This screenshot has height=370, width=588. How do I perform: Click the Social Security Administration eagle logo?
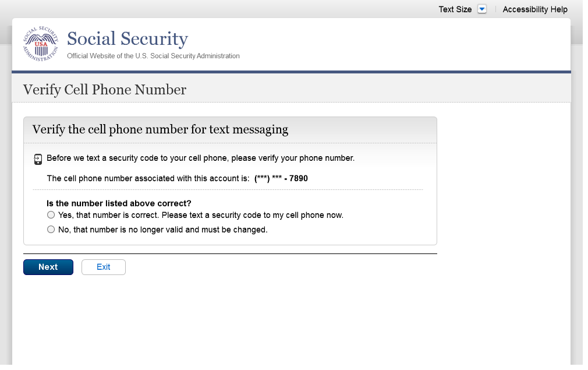click(41, 43)
